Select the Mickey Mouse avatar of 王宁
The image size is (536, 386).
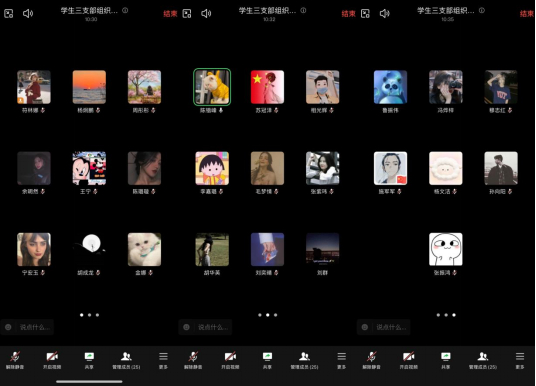pos(89,168)
